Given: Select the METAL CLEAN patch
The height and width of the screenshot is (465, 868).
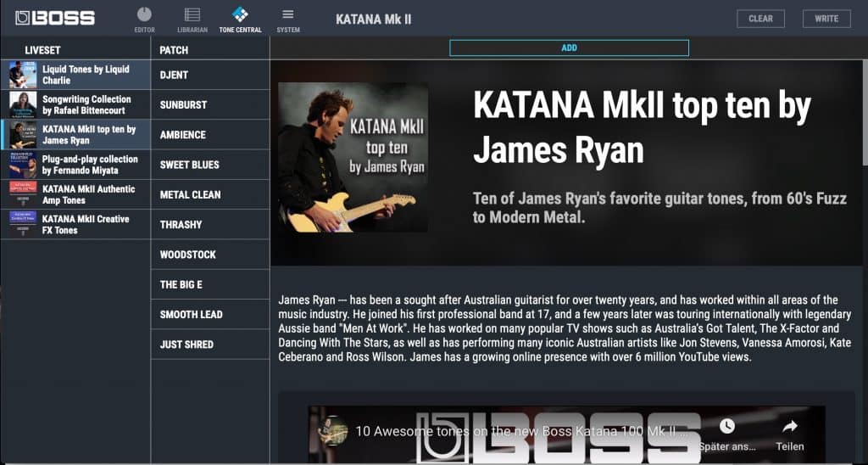Looking at the screenshot, I should tap(210, 194).
